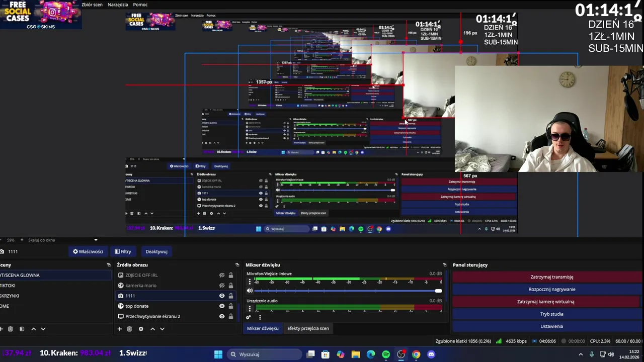The height and width of the screenshot is (362, 644).
Task: Open Microsoft Edge from the taskbar
Action: pos(371,354)
